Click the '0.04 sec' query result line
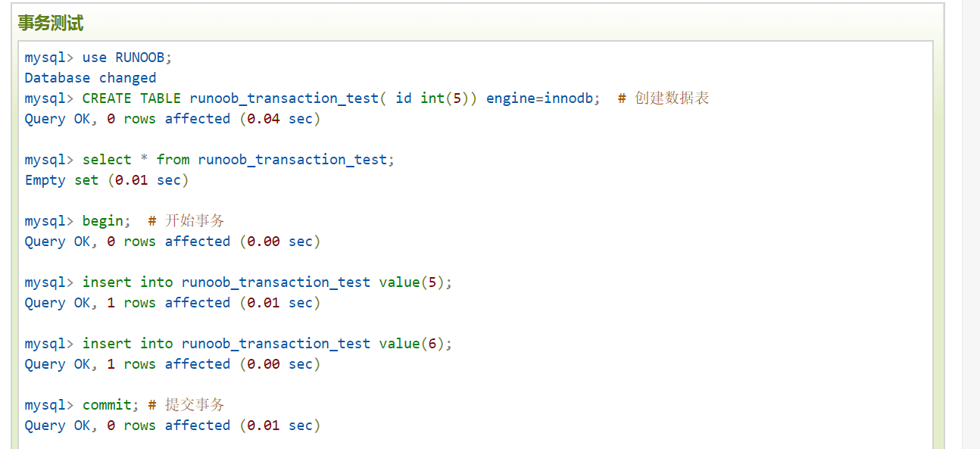Image resolution: width=980 pixels, height=449 pixels. tap(173, 119)
